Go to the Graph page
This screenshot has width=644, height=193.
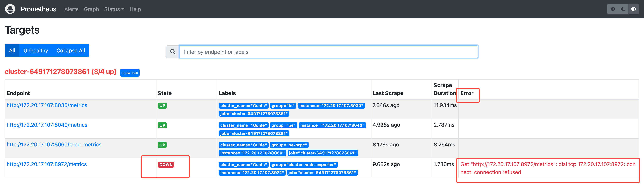coord(91,9)
